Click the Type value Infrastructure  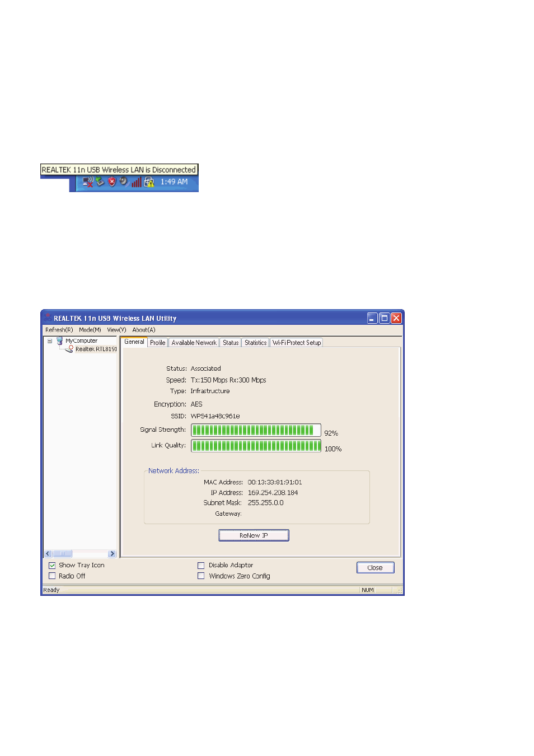[x=210, y=391]
